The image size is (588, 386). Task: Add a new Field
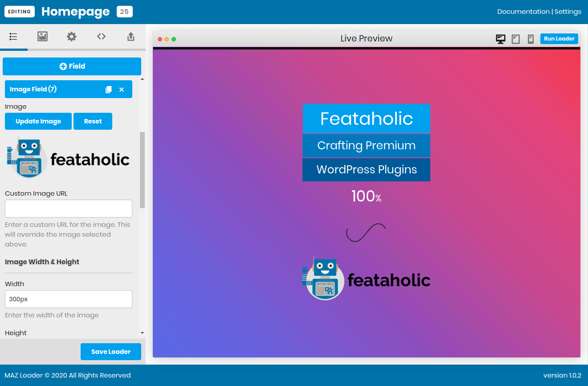[72, 66]
